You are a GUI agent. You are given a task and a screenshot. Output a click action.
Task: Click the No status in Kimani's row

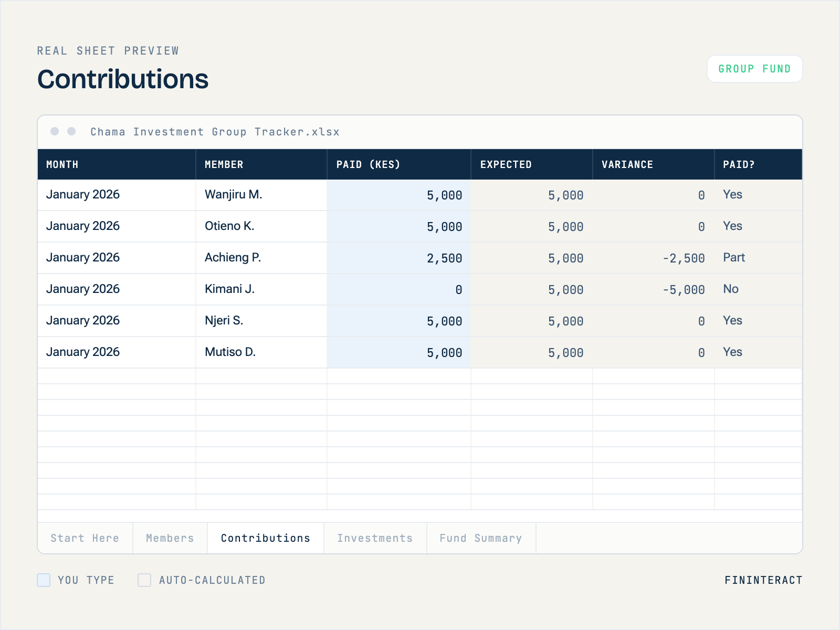click(x=759, y=289)
